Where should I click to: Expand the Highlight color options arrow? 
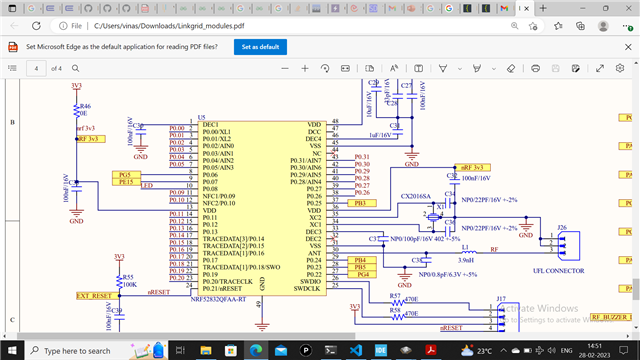pos(494,69)
